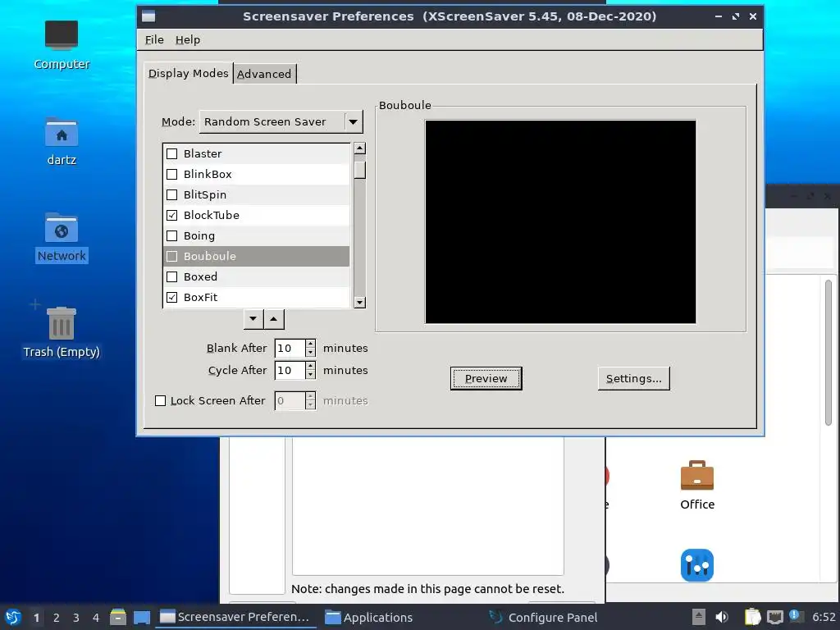The height and width of the screenshot is (630, 840).
Task: Open the Settings... button
Action: 634,379
